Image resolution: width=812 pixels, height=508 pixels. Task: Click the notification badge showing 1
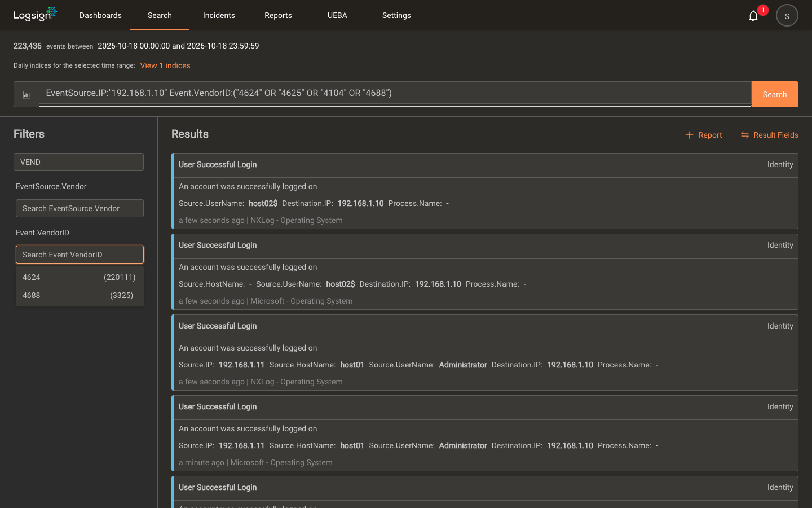click(763, 10)
